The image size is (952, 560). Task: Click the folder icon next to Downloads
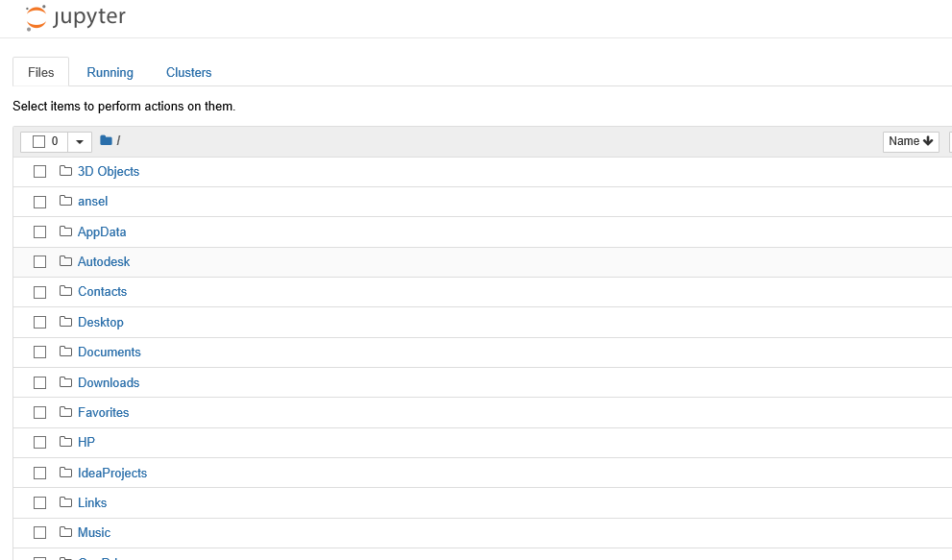(x=65, y=382)
